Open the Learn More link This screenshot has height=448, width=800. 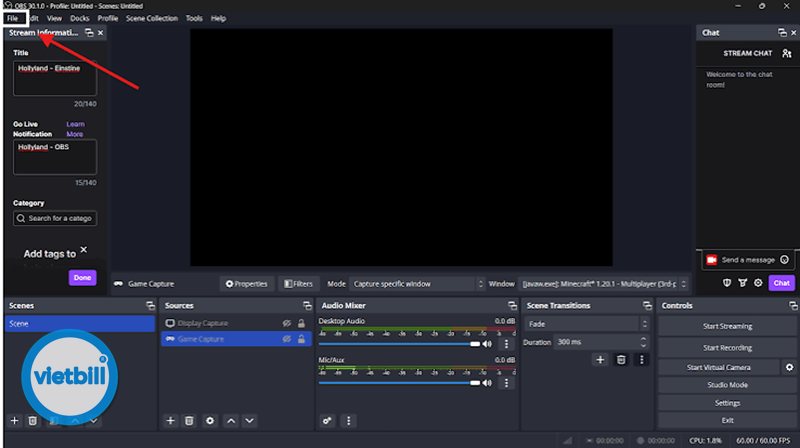coord(75,129)
